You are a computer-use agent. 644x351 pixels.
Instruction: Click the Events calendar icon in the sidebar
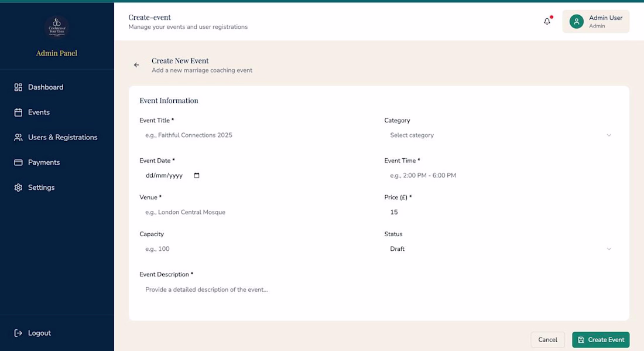tap(18, 112)
